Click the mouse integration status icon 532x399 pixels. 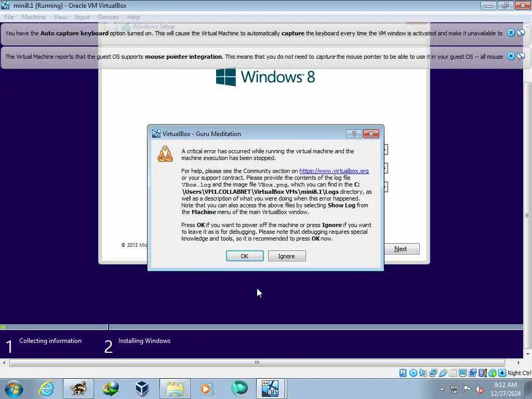pos(493,373)
